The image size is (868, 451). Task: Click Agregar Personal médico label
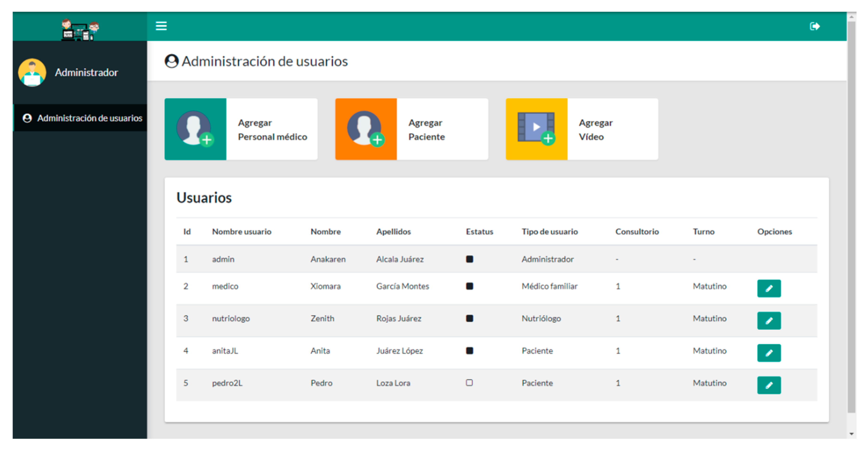[x=272, y=130]
